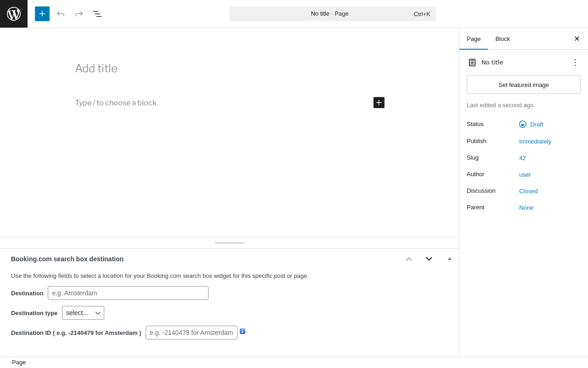Open the Destination type dropdown

(x=83, y=313)
